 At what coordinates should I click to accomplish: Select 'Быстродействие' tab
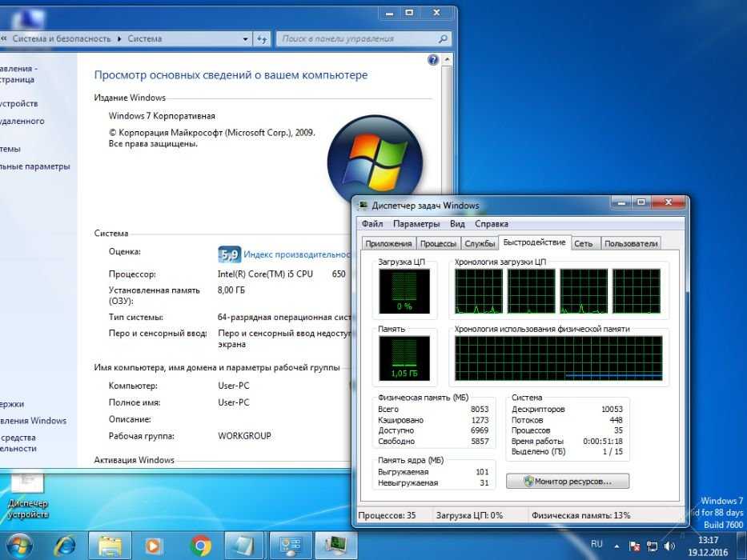(535, 242)
